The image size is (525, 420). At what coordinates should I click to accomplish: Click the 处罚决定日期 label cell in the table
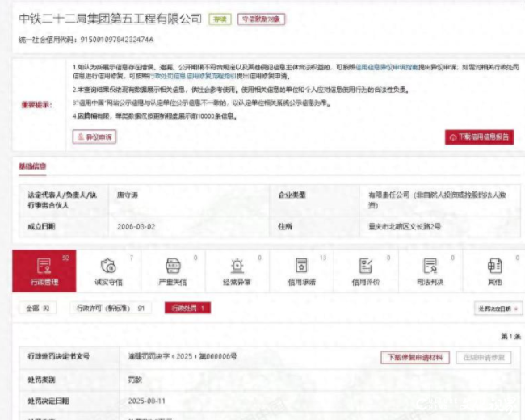point(69,401)
